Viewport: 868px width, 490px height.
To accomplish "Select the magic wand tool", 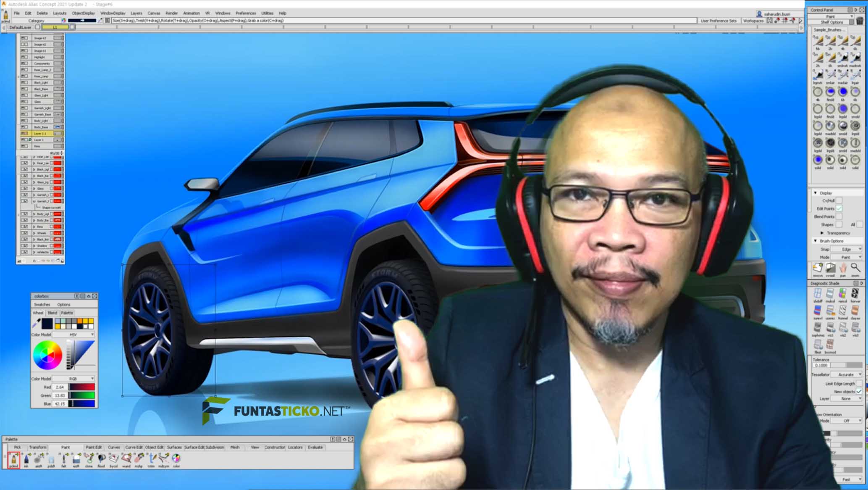I will coord(126,459).
